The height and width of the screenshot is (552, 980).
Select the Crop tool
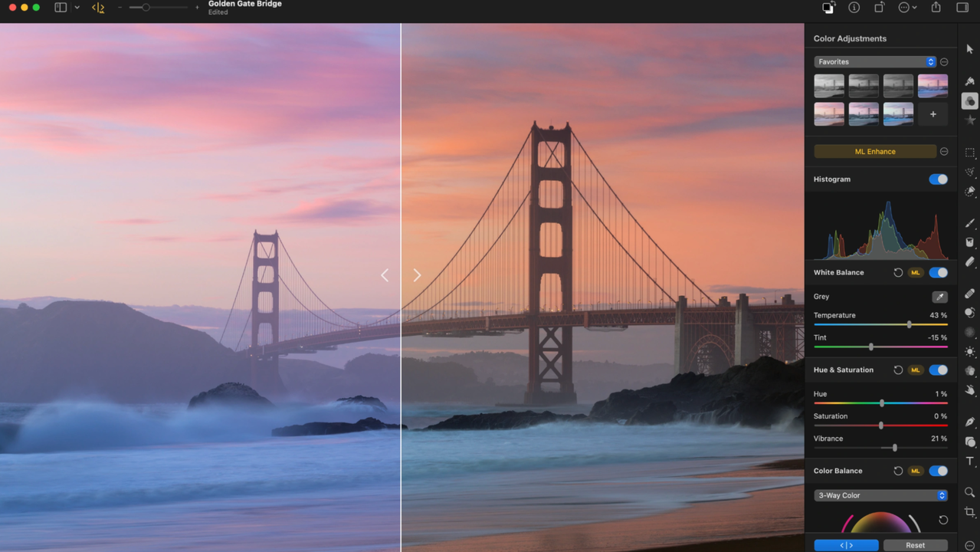pos(969,511)
